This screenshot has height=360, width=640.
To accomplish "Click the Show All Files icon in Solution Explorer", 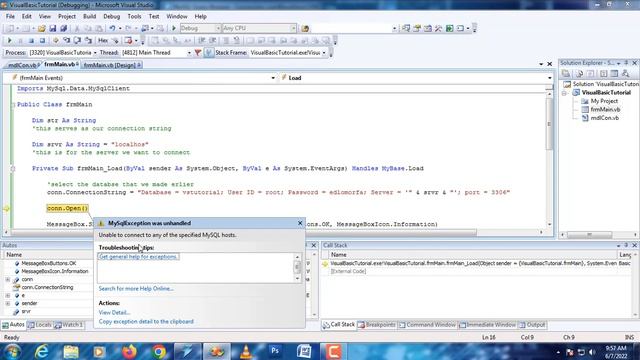I will pos(579,73).
